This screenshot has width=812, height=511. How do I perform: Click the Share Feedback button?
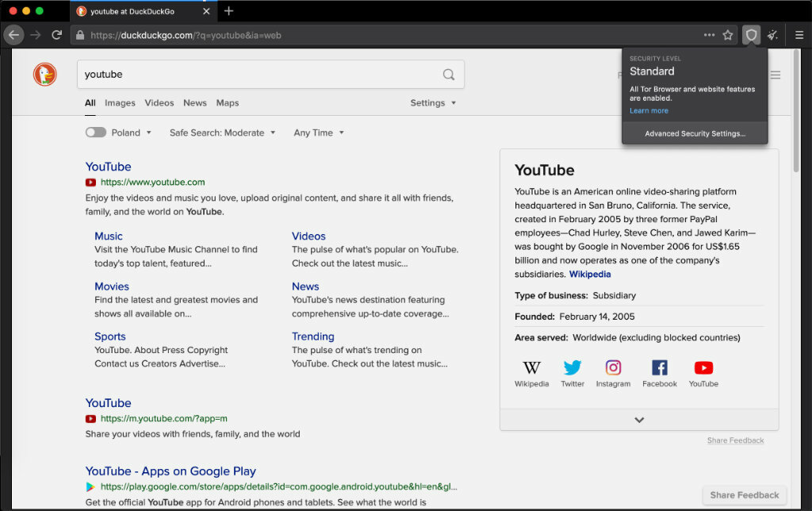pos(744,495)
